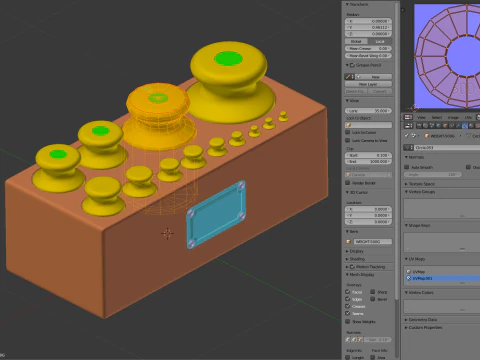Click the object icon next to Item name
The width and height of the screenshot is (480, 360).
tap(349, 241)
